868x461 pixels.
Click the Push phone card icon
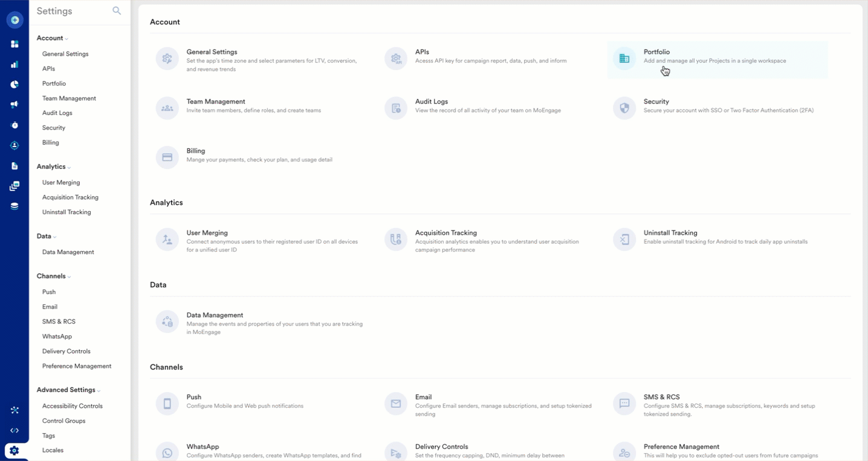point(167,404)
